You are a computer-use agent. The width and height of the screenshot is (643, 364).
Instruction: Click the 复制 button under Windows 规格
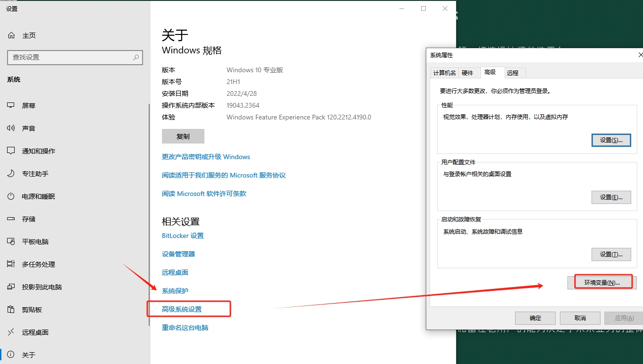[183, 136]
